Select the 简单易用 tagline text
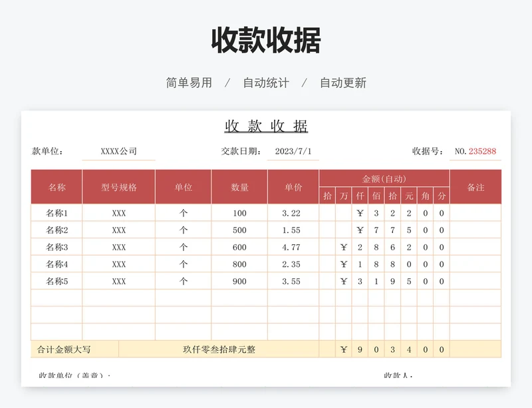Screen dimensions: 532x408 click(x=189, y=83)
